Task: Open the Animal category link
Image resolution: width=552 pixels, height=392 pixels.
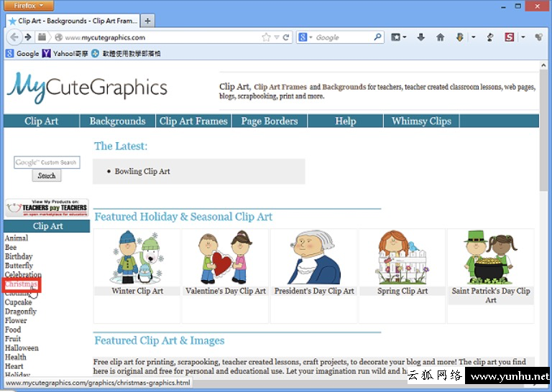Action: click(17, 238)
